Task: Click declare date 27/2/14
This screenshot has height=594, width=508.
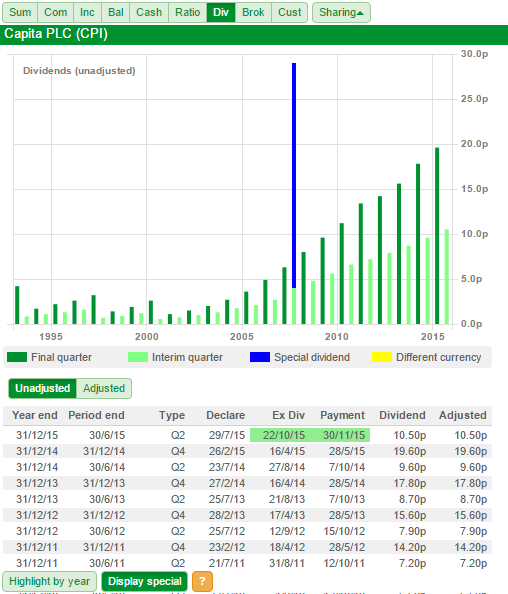Action: [227, 483]
